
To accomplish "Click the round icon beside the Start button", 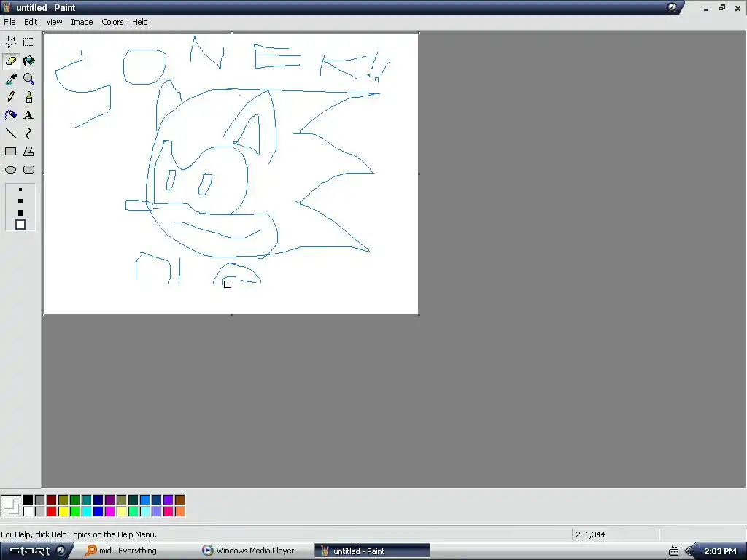I will pyautogui.click(x=61, y=551).
